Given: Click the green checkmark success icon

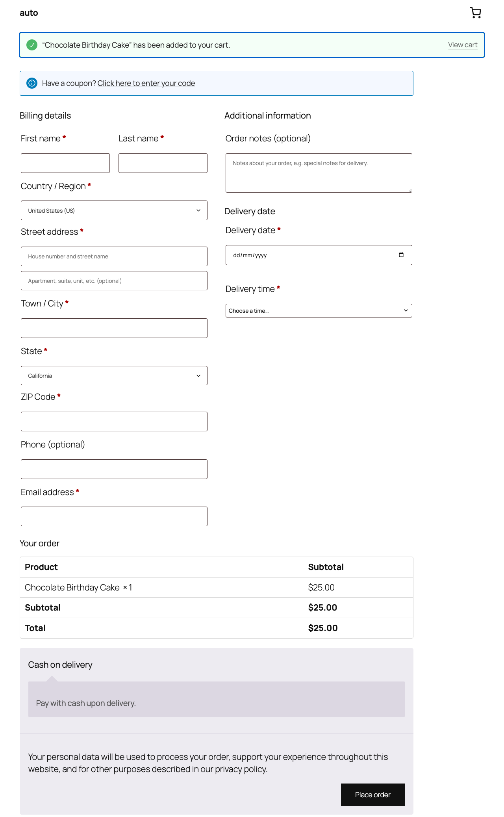Looking at the screenshot, I should coord(32,45).
